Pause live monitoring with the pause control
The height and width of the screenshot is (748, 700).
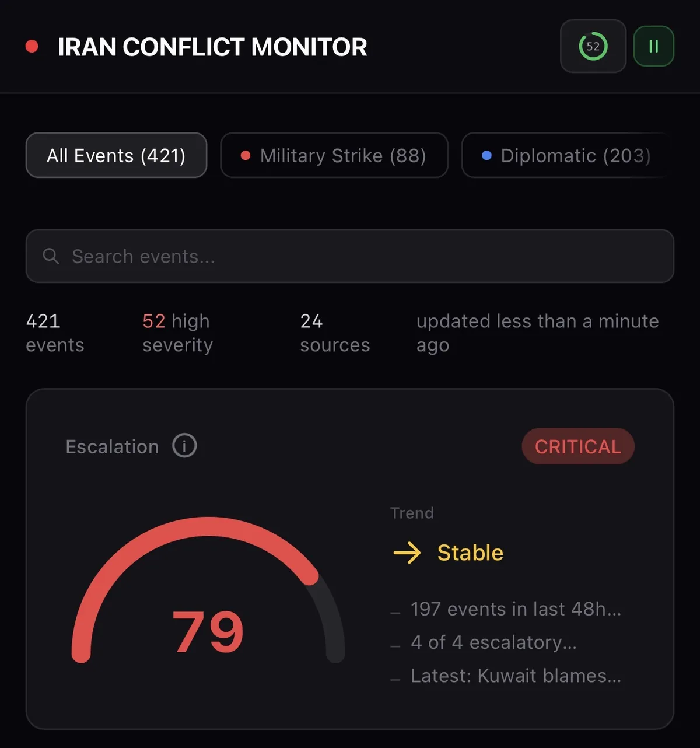point(653,46)
